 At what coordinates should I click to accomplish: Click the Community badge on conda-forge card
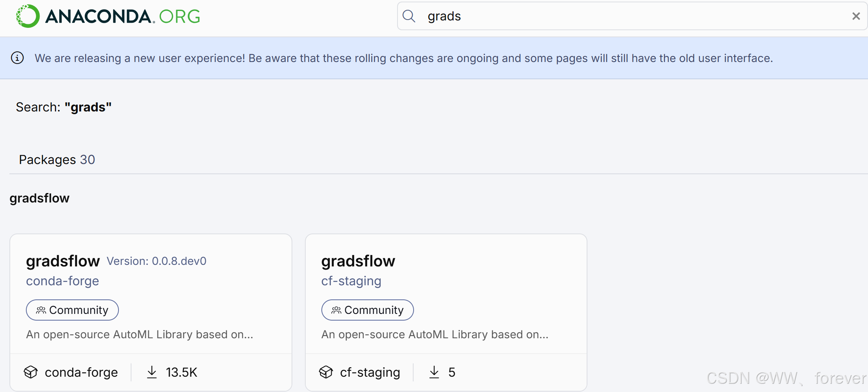(x=72, y=310)
